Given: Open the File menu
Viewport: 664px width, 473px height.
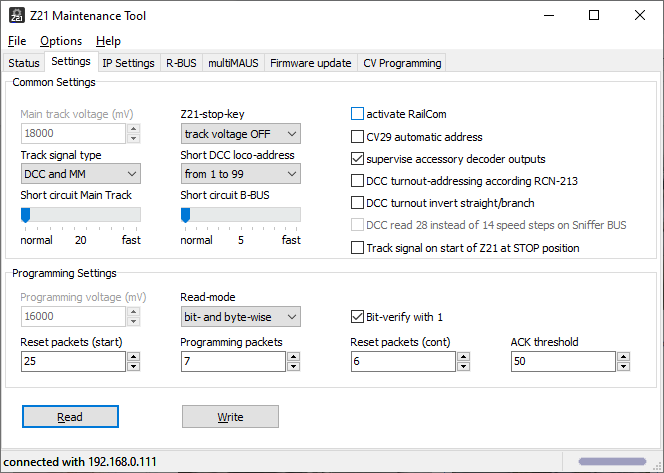Looking at the screenshot, I should coord(17,41).
